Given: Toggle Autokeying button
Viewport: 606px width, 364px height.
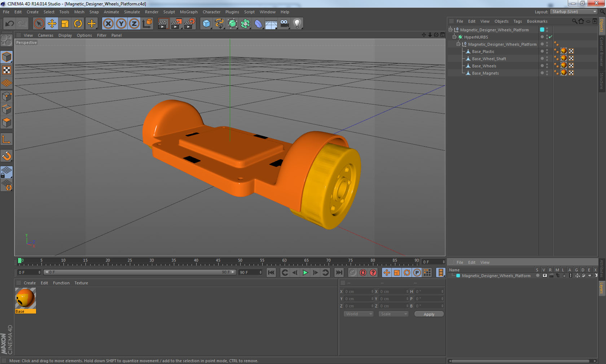Looking at the screenshot, I should pos(363,272).
